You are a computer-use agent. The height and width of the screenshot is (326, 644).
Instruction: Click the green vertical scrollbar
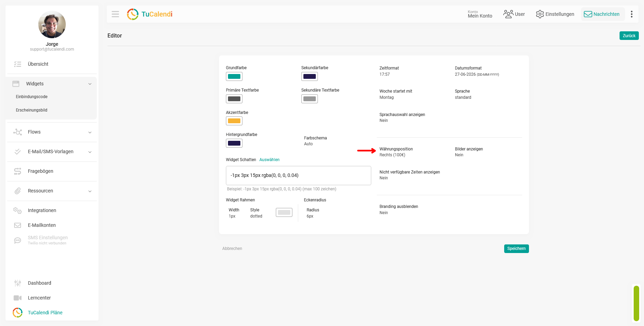pyautogui.click(x=636, y=303)
